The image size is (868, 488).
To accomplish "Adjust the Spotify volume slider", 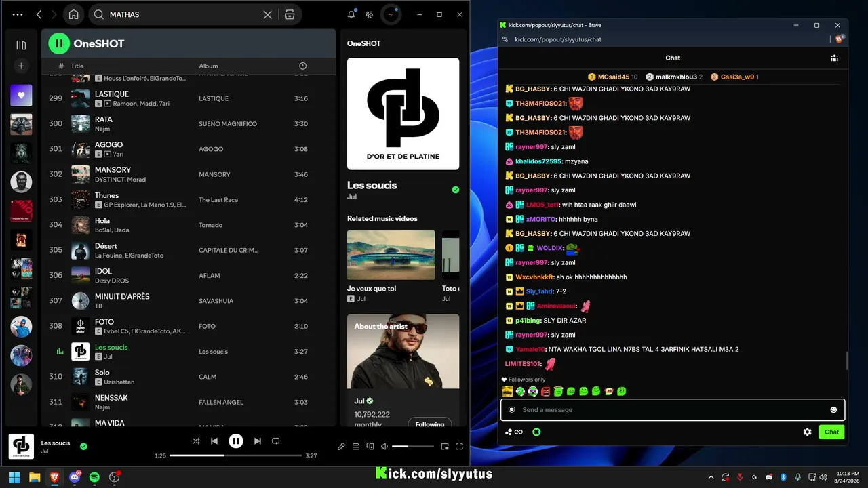I will (412, 447).
